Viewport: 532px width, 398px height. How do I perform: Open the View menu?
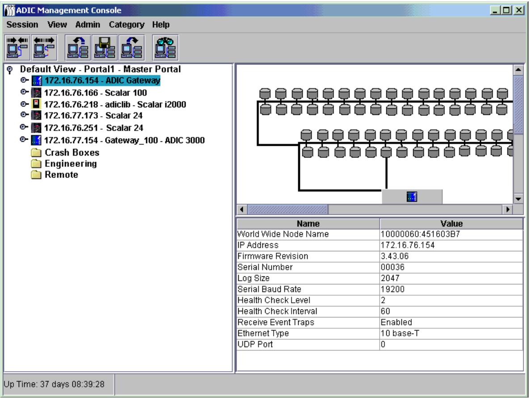pos(57,25)
